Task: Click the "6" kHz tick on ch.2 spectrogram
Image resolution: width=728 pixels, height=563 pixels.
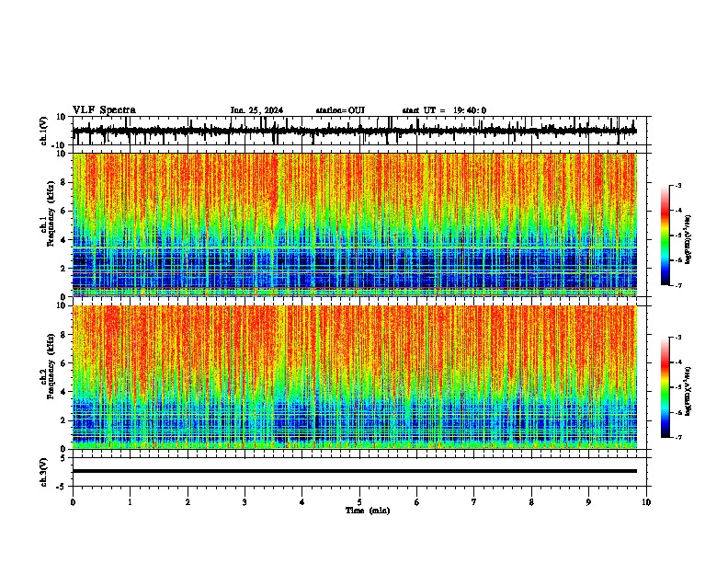Action: 63,363
